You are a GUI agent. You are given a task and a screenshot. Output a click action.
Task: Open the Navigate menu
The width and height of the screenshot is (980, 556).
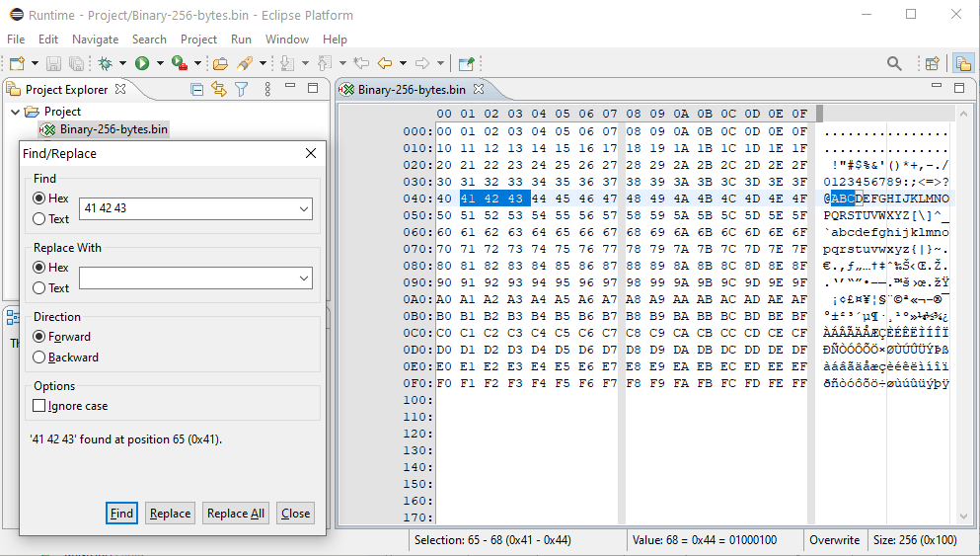pyautogui.click(x=95, y=40)
